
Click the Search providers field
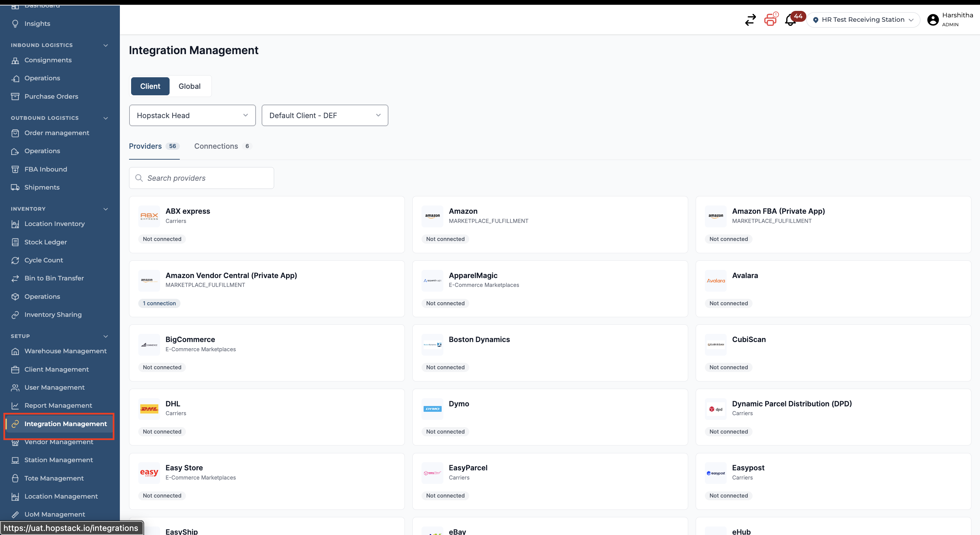pyautogui.click(x=202, y=178)
